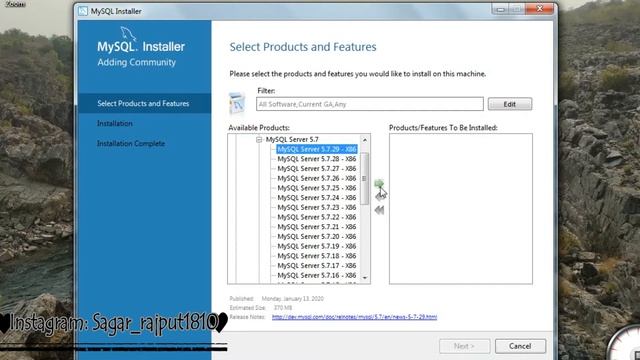The width and height of the screenshot is (640, 360).
Task: Click inside the Filter text field
Action: 370,104
